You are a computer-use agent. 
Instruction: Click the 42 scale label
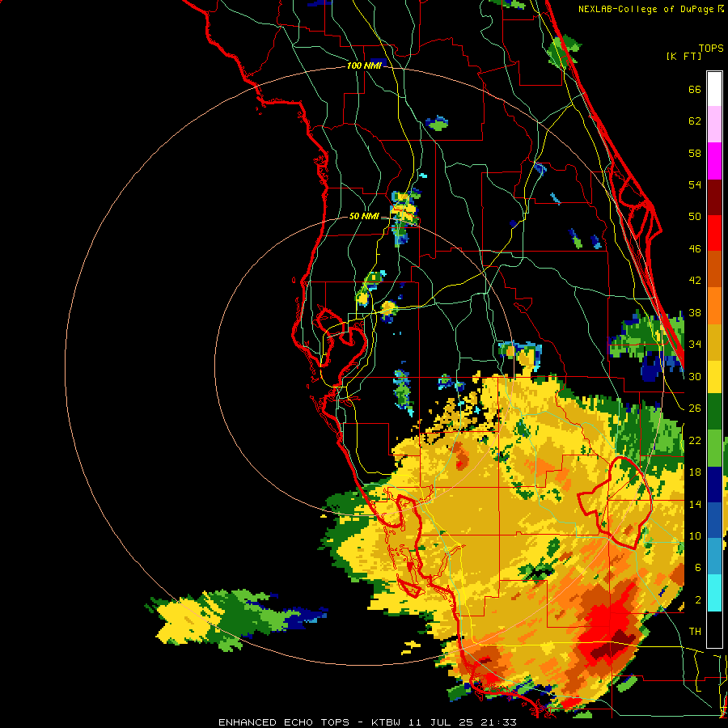click(695, 280)
